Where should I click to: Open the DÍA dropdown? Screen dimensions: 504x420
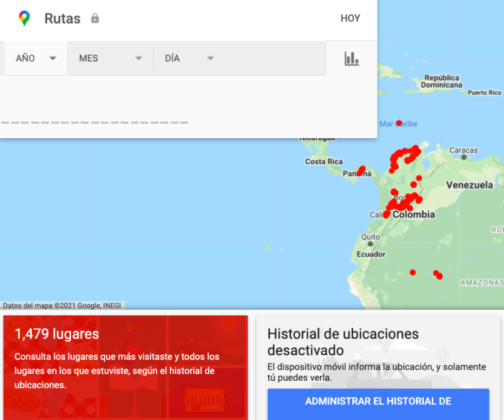coord(189,58)
